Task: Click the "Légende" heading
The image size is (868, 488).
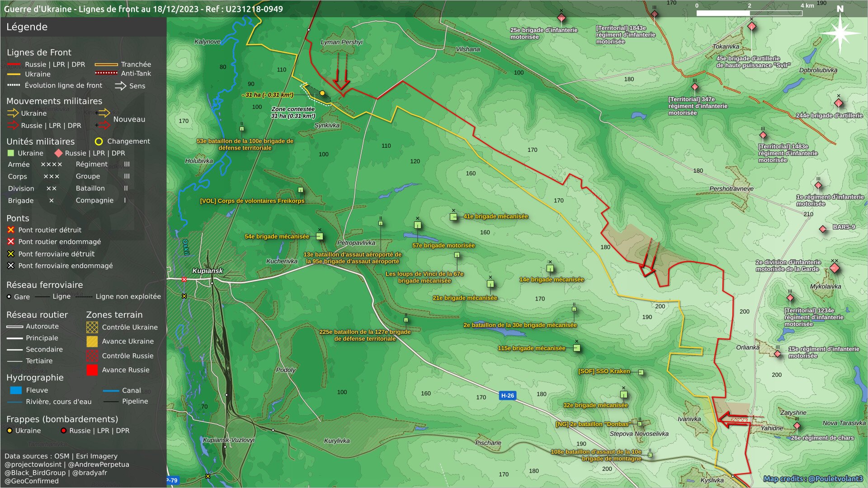Action: [27, 27]
